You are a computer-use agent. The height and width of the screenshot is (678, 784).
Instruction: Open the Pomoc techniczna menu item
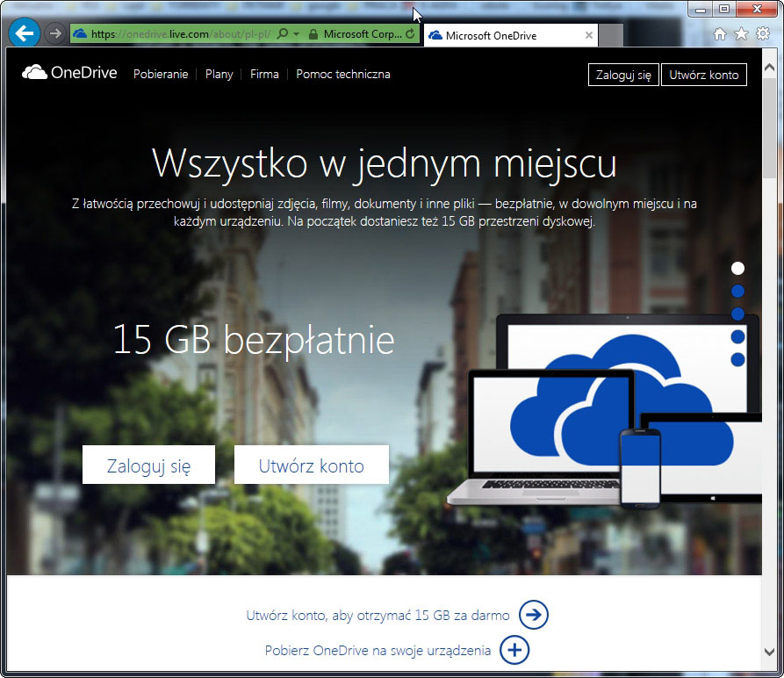tap(343, 74)
